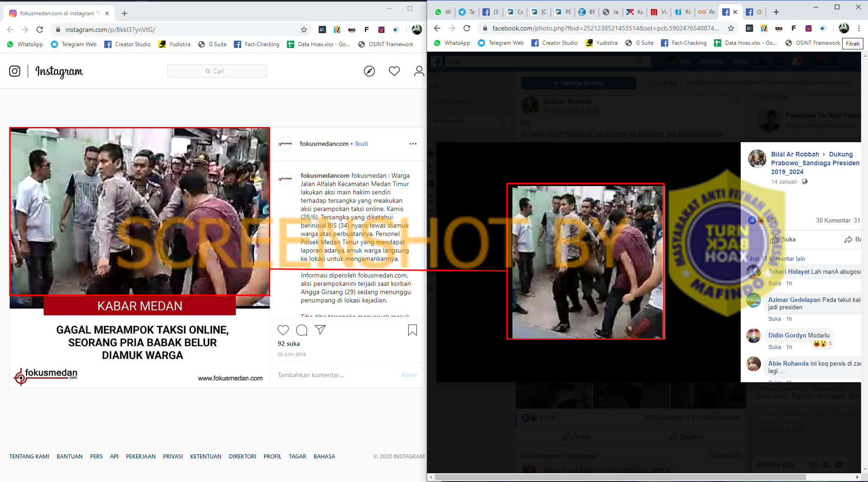Click the Instagram camera logo icon
This screenshot has width=868, height=482.
(15, 71)
